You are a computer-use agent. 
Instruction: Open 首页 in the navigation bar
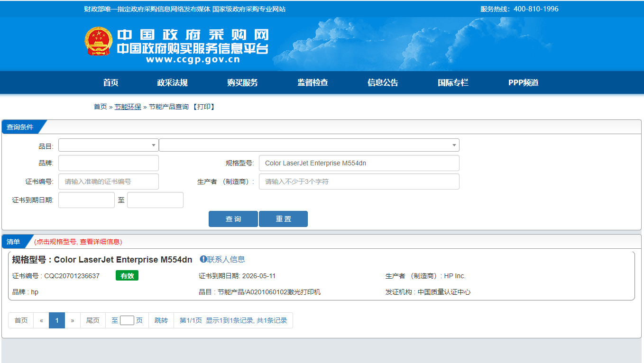[x=110, y=82]
